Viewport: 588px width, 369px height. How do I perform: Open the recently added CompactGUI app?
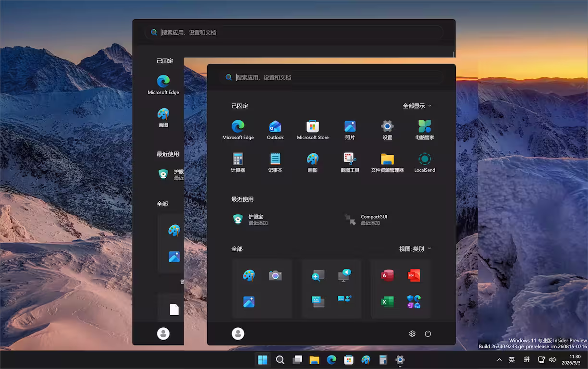click(367, 220)
